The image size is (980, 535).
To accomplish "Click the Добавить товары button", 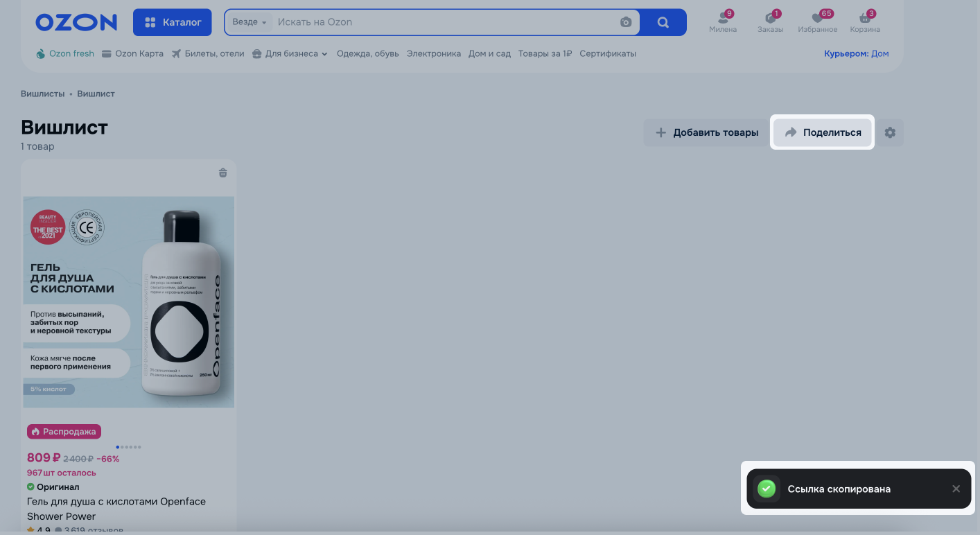I will tap(706, 132).
